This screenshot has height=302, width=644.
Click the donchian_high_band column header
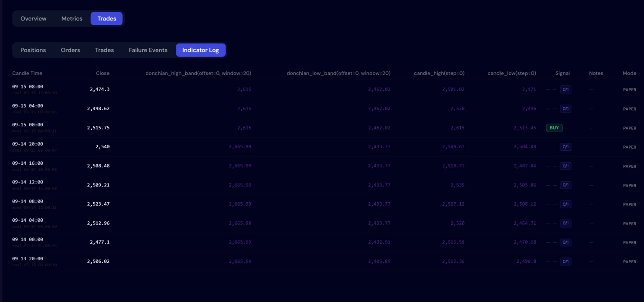(x=199, y=73)
